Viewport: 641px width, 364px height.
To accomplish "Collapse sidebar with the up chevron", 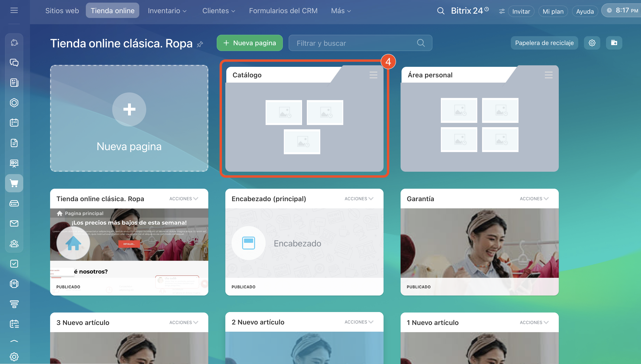I will tap(14, 341).
